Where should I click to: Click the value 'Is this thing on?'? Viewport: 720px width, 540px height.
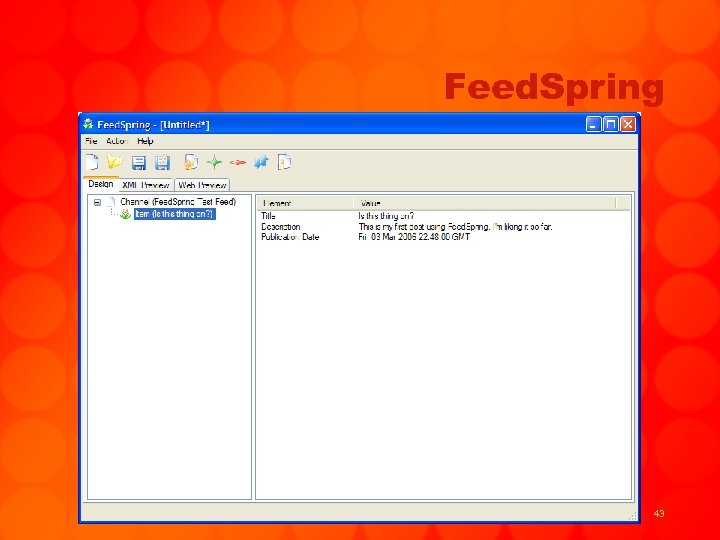tap(386, 216)
